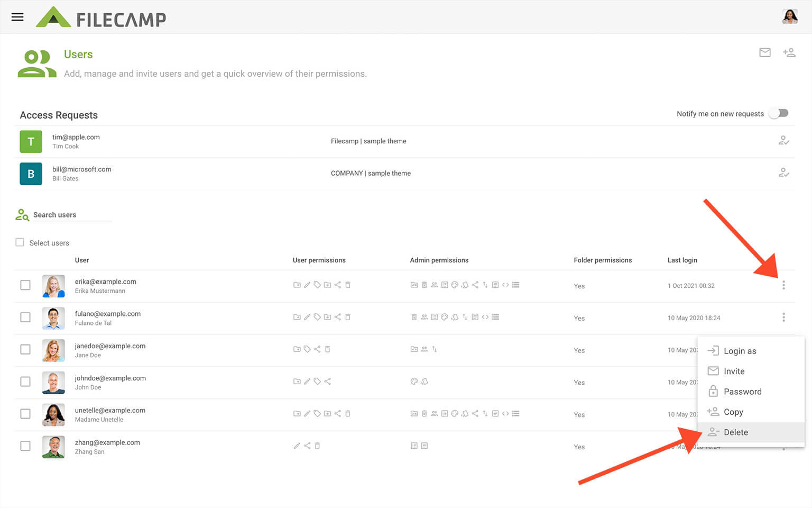Click into the Search users field
Viewport: 812px width, 508px height.
(x=71, y=215)
